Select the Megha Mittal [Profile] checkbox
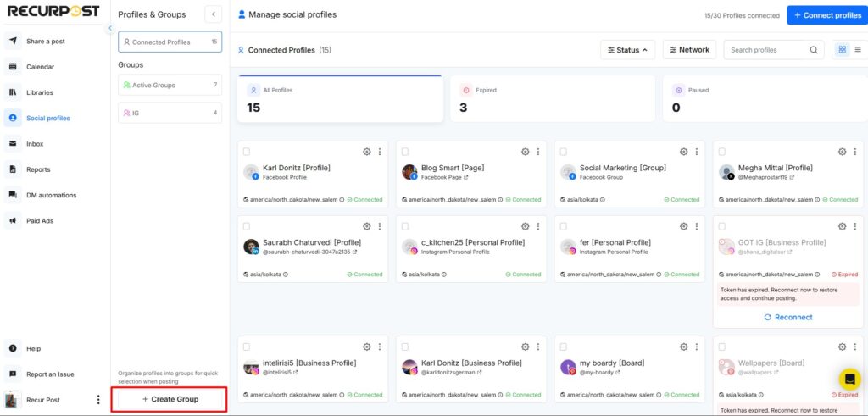Image resolution: width=868 pixels, height=416 pixels. point(722,152)
